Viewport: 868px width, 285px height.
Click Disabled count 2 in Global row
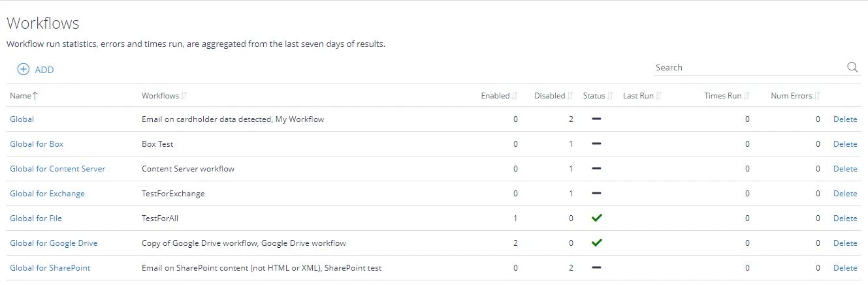pyautogui.click(x=571, y=119)
